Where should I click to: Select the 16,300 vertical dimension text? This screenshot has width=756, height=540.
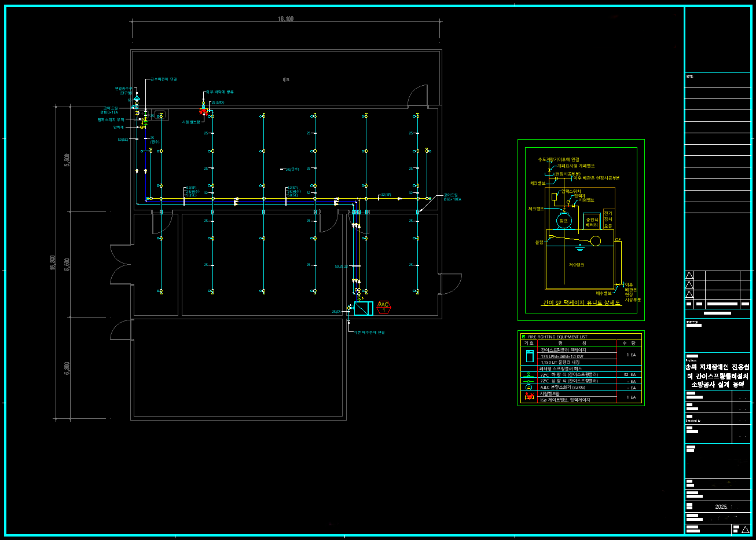[53, 263]
